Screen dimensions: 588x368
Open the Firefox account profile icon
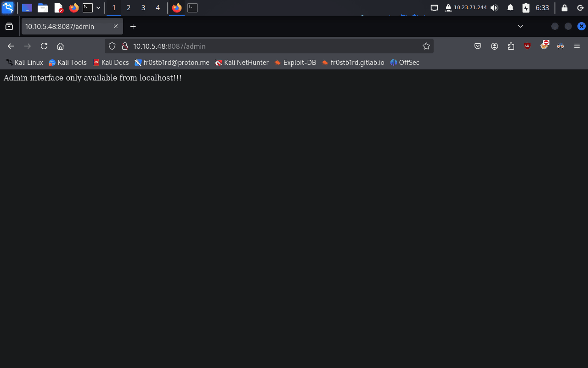coord(494,46)
